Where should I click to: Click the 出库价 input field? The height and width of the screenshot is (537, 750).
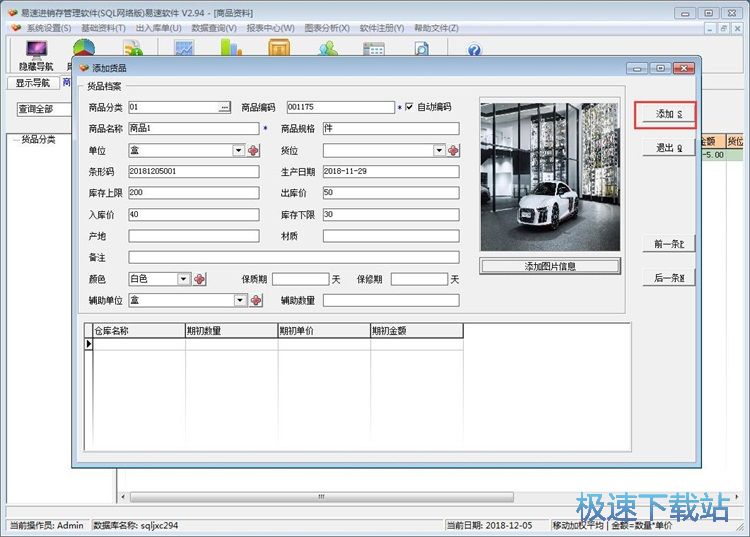point(391,193)
